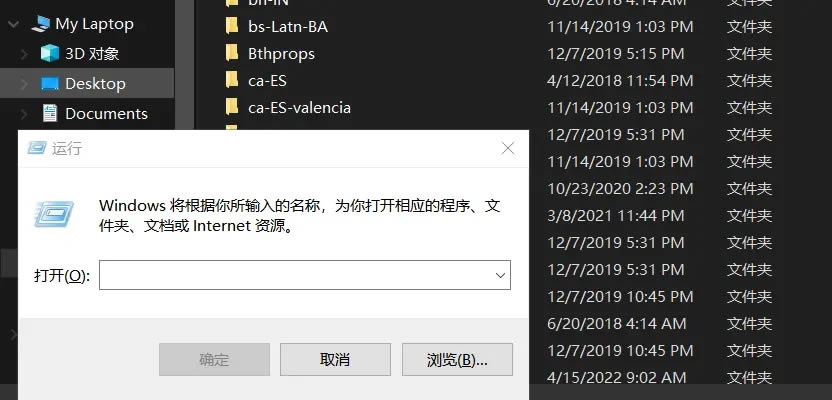Click the 确定 button
Viewport: 832px width, 400px height.
click(x=214, y=360)
